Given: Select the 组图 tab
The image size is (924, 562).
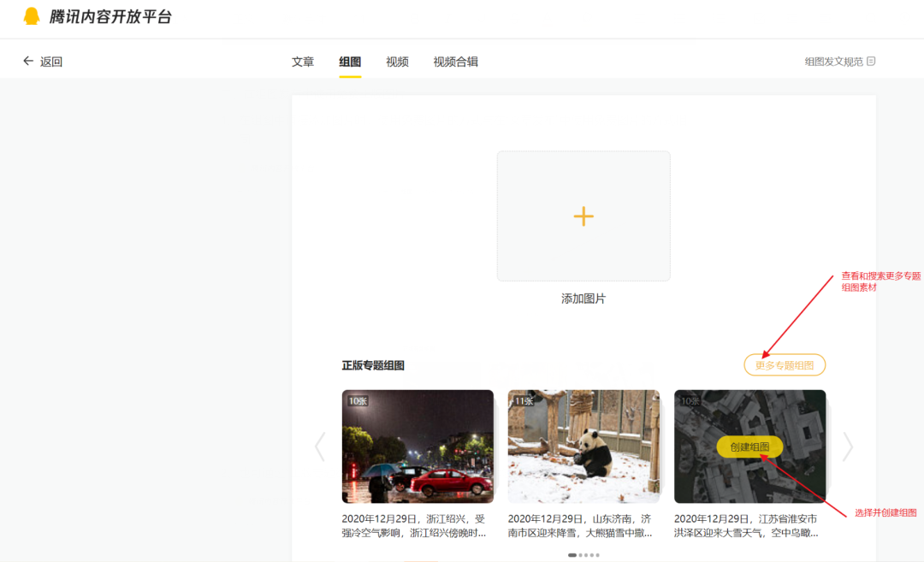Looking at the screenshot, I should pos(350,62).
